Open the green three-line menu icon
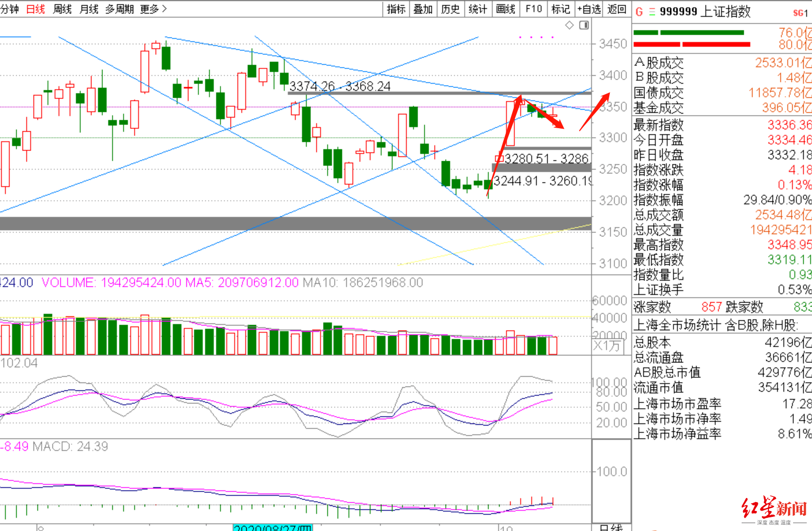Image resolution: width=812 pixels, height=531 pixels. [652, 12]
